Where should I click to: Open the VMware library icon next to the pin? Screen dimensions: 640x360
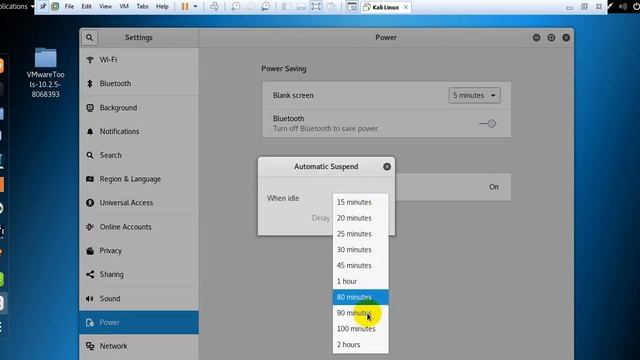click(x=55, y=7)
